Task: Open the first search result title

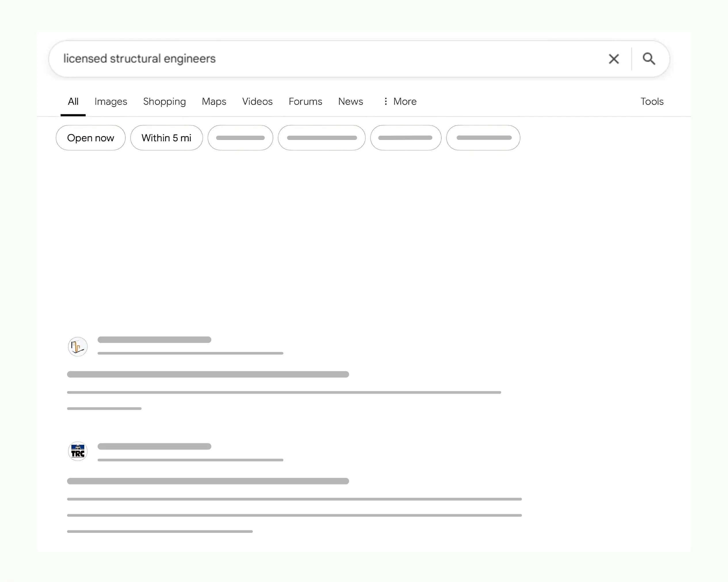Action: click(x=208, y=374)
